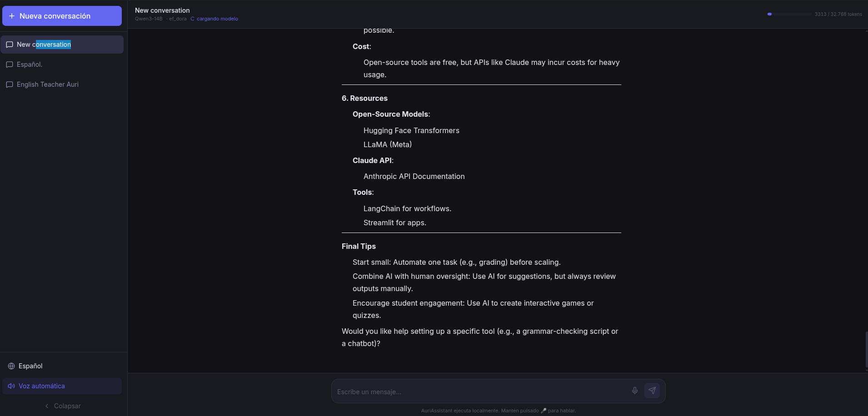
Task: Click chat bubble icon beside New conversation
Action: click(10, 45)
